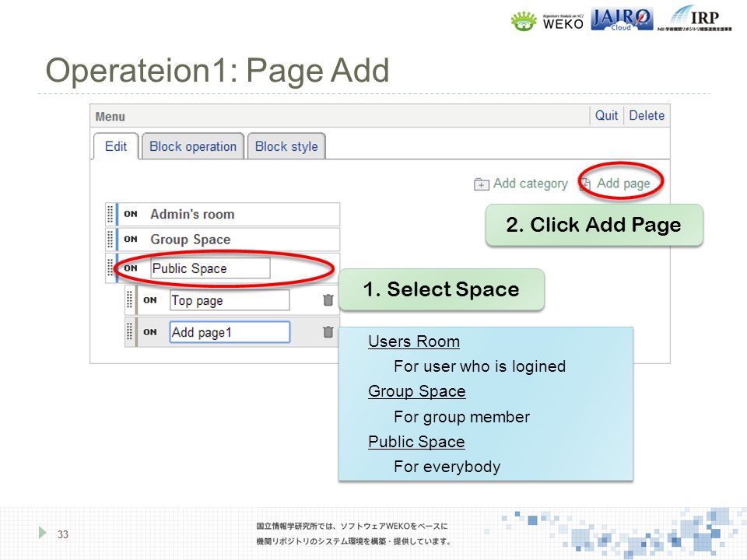Screen dimensions: 747x560
Task: Click the green triangle next to 33
Action: pos(42,532)
